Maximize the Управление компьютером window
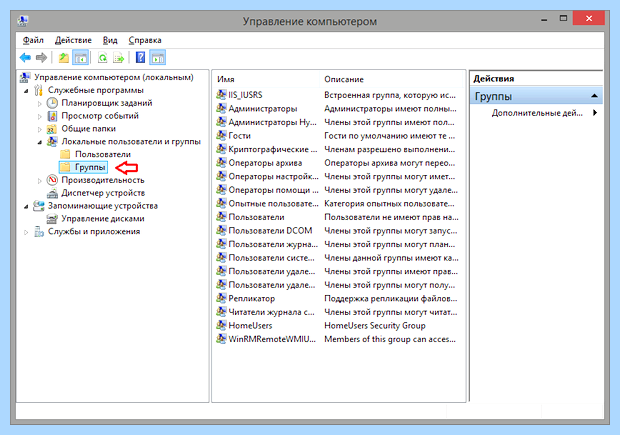Viewport: 620px width, 435px height. tap(563, 19)
